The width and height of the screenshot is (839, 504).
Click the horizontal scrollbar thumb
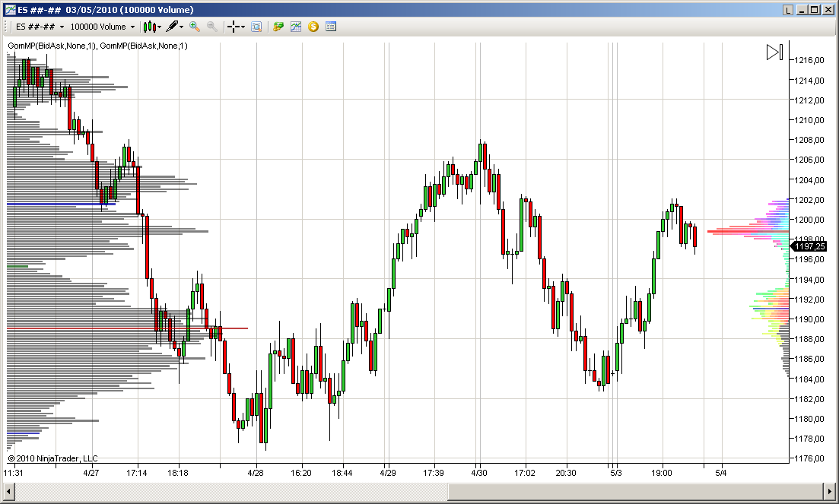(635, 491)
